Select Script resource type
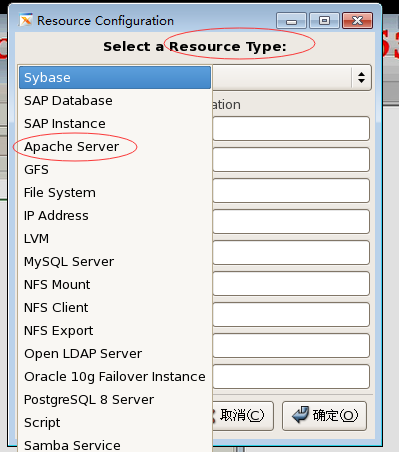This screenshot has height=452, width=399. coord(115,423)
